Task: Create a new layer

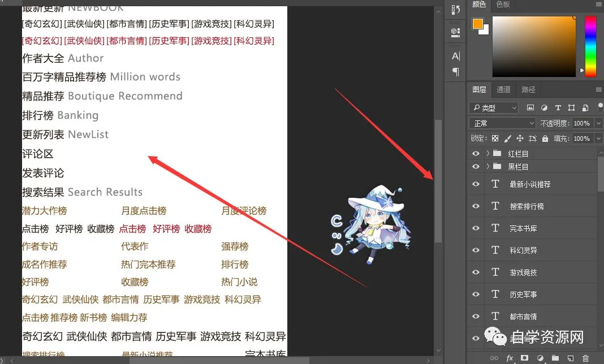Action: click(570, 358)
